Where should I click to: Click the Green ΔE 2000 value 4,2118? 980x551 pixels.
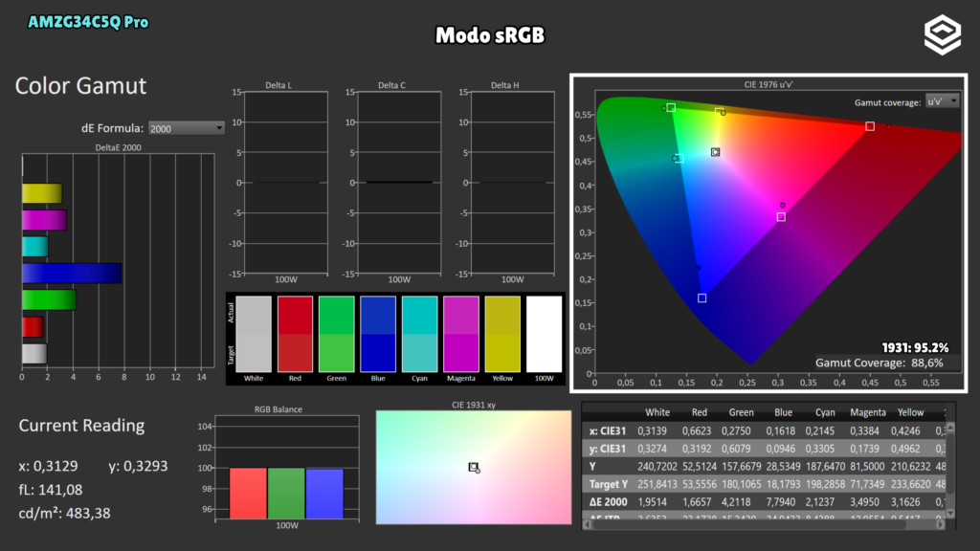(738, 501)
